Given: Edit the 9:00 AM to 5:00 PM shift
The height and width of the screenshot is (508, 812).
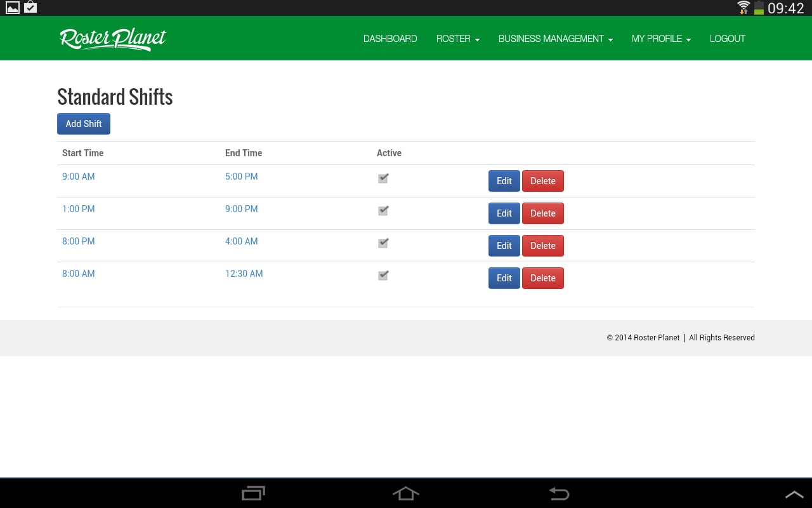Looking at the screenshot, I should click(504, 181).
